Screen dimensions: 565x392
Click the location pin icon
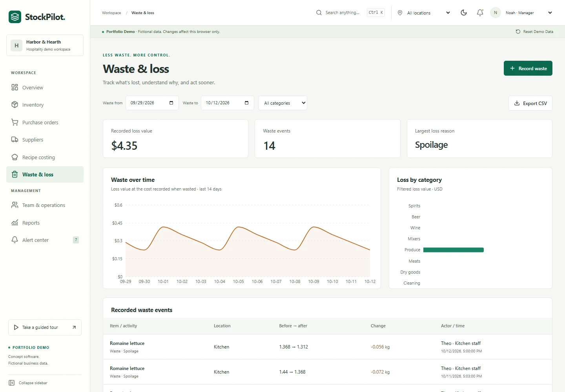(x=400, y=13)
